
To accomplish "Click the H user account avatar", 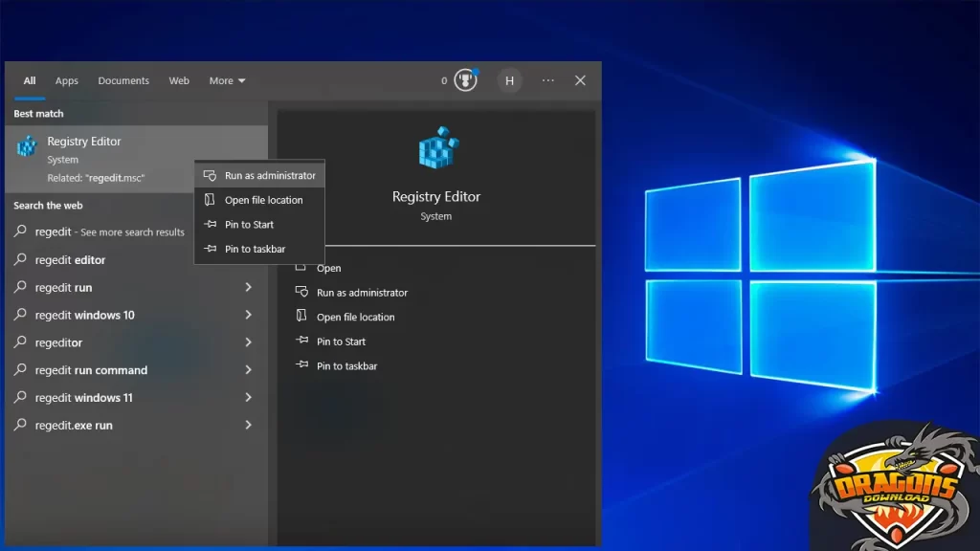I will pos(509,81).
